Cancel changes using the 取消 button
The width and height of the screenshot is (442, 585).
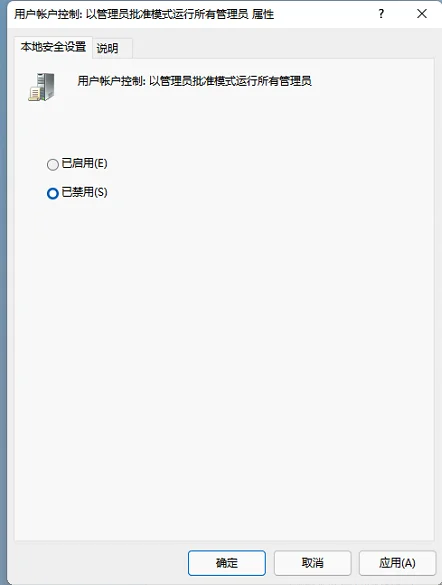tap(313, 563)
